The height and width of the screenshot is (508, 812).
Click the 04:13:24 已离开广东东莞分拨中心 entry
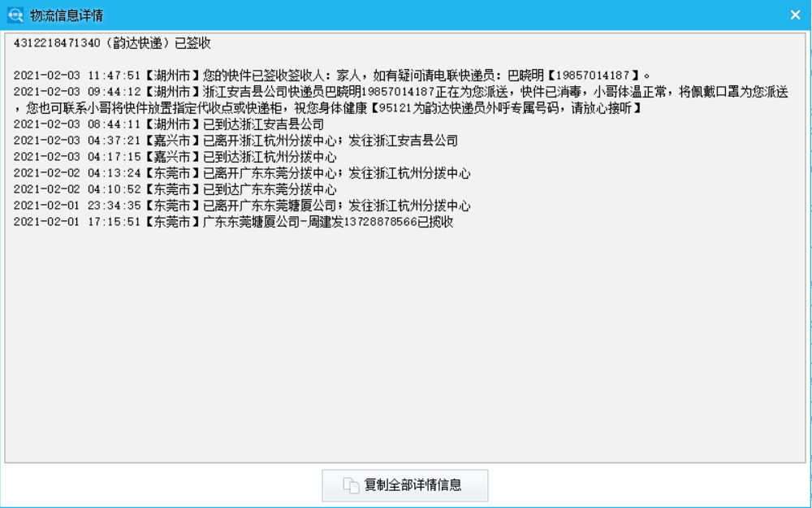(x=242, y=173)
